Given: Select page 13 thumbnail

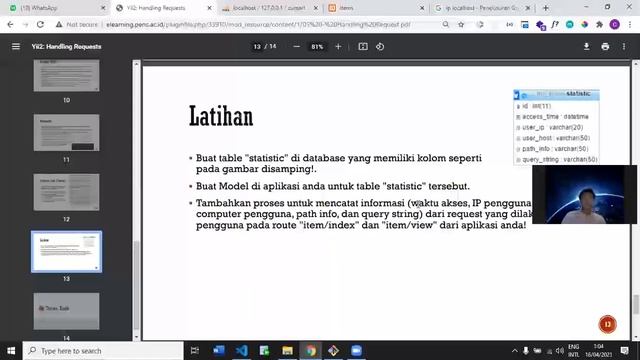Looking at the screenshot, I should tap(66, 251).
